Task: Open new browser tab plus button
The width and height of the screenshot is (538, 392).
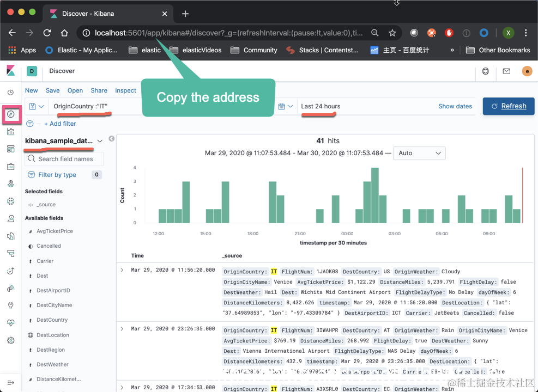Action: [x=185, y=14]
